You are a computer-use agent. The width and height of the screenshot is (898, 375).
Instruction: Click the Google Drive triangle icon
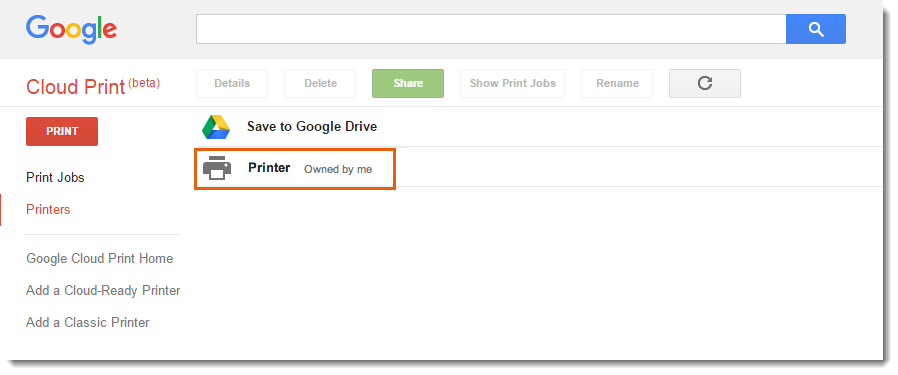(x=216, y=127)
